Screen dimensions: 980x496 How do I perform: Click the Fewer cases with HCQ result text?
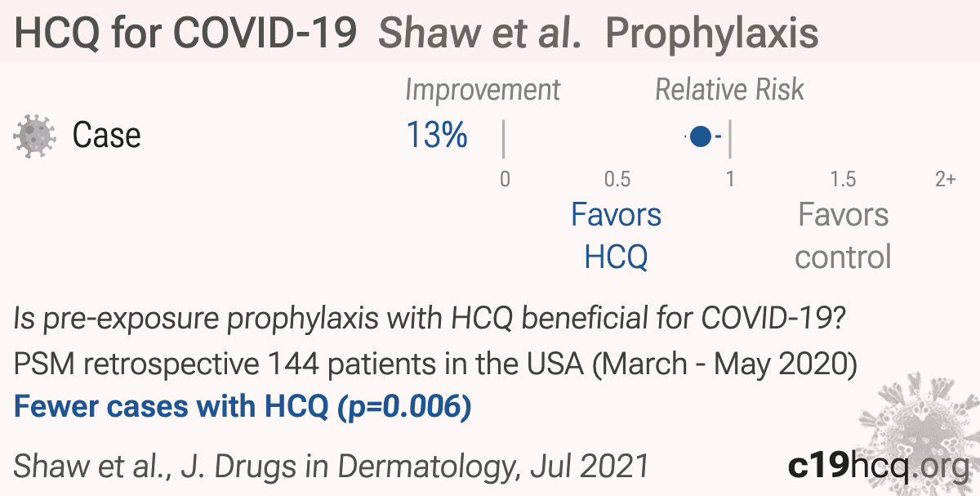pos(243,407)
